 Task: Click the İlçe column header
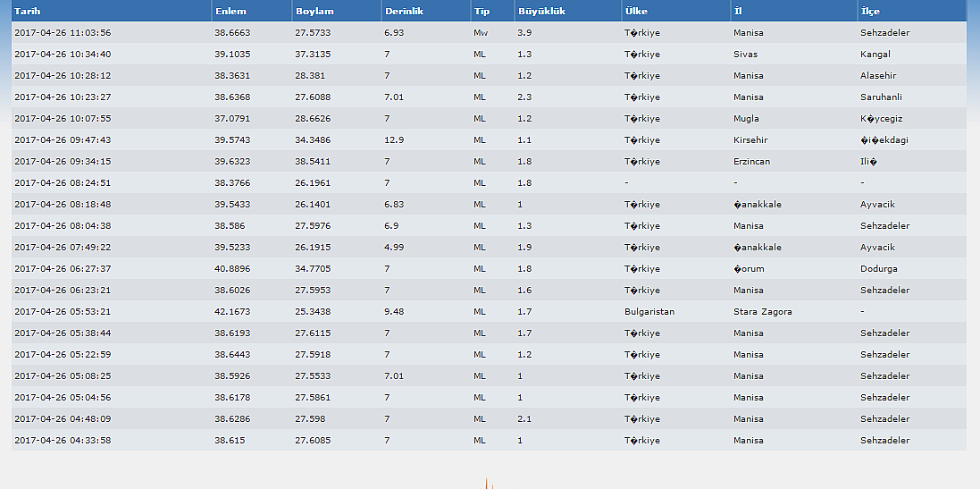[x=912, y=11]
